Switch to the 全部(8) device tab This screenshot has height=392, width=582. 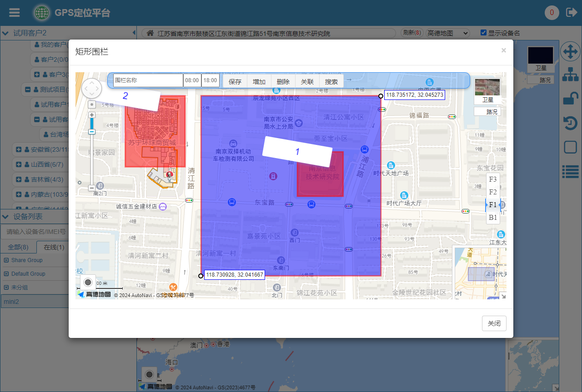pyautogui.click(x=18, y=247)
